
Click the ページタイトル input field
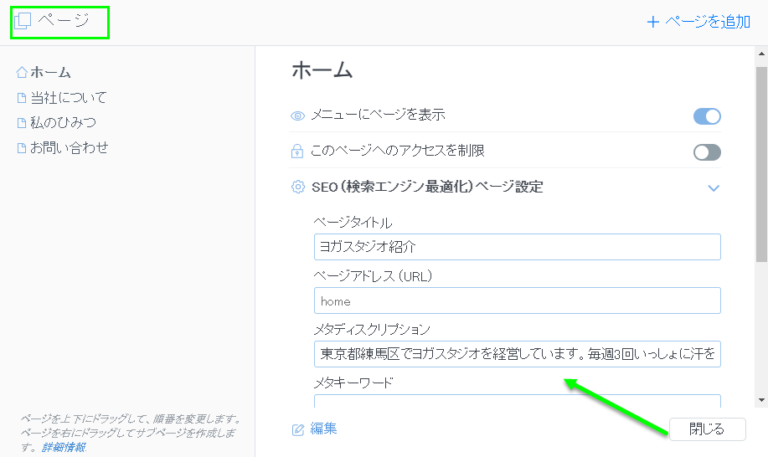point(517,247)
